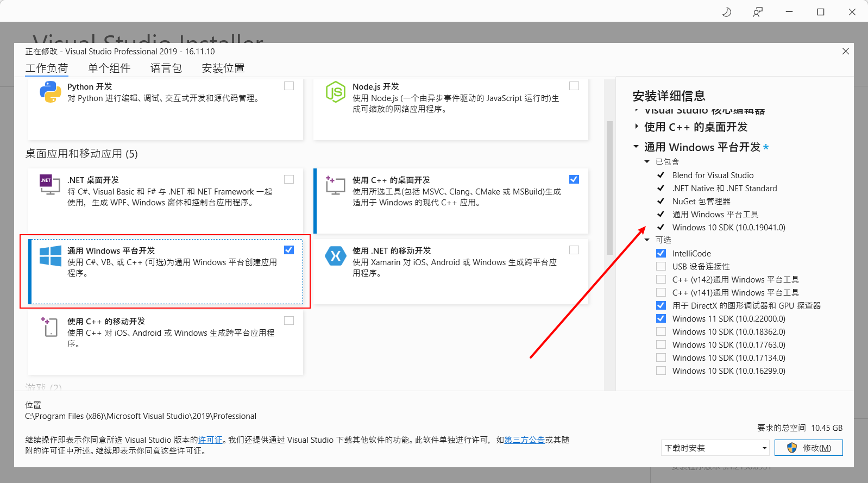Switch to the 安装位置 (Install locations) tab
This screenshot has width=868, height=483.
point(223,68)
